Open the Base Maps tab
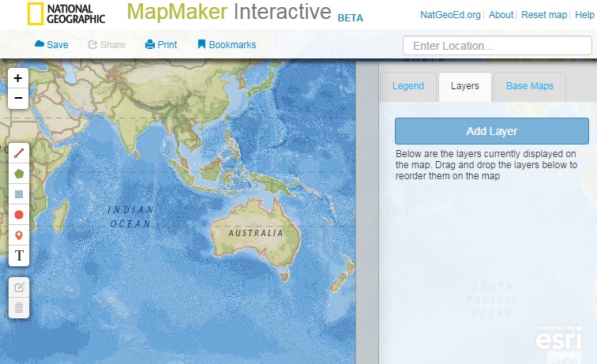 (x=530, y=86)
